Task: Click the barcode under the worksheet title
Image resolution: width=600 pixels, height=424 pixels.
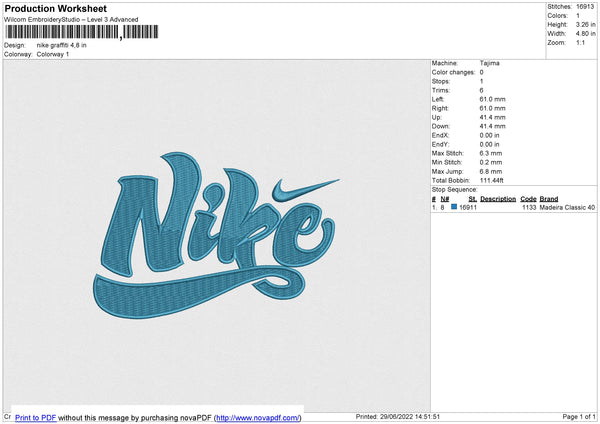Action: click(x=82, y=32)
